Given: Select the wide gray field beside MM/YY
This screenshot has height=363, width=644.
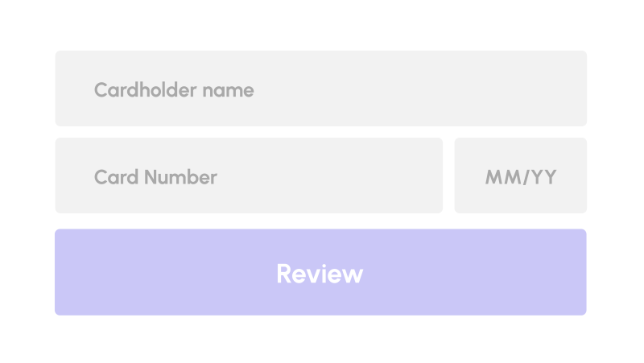Looking at the screenshot, I should coord(249,175).
